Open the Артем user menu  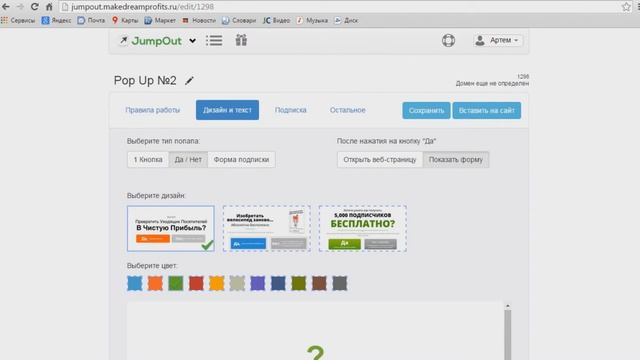[498, 40]
